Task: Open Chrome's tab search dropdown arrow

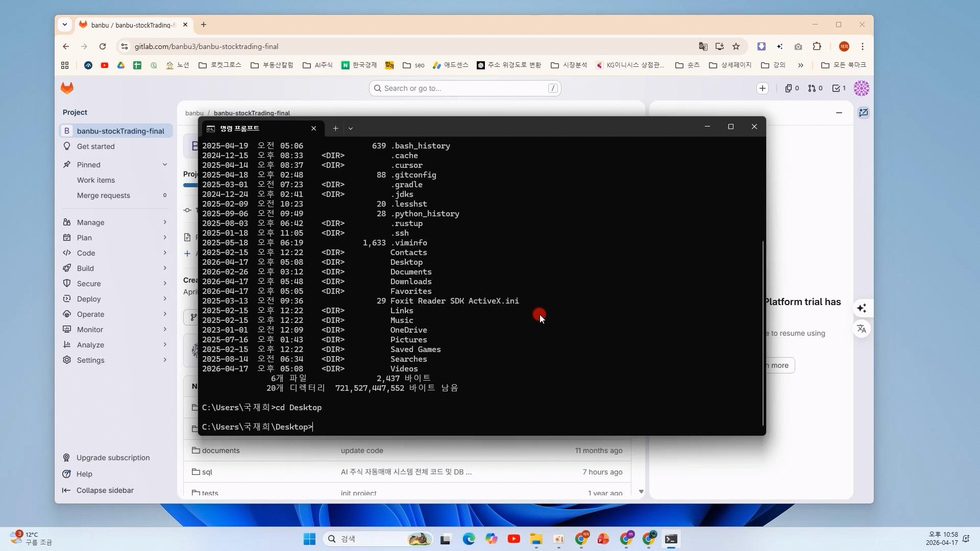Action: point(64,24)
